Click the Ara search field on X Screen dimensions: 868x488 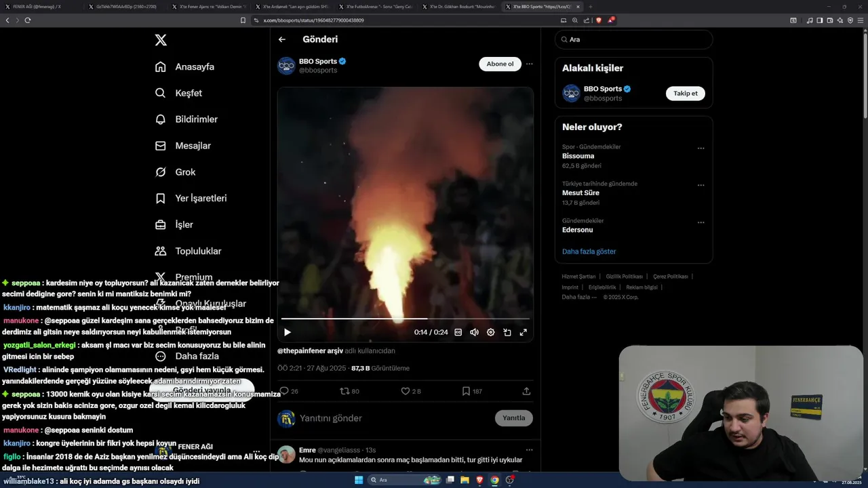coord(633,39)
